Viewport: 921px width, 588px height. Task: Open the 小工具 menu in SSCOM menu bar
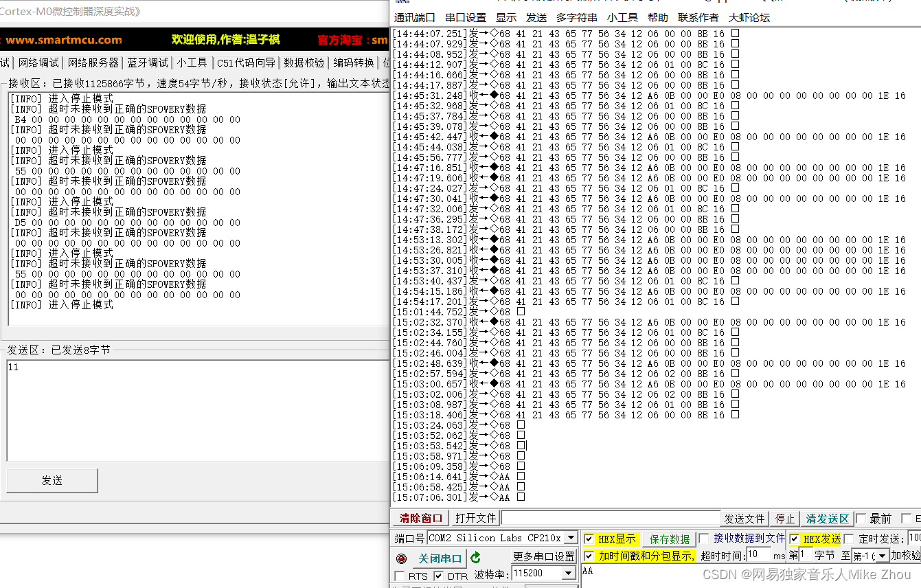pos(622,18)
